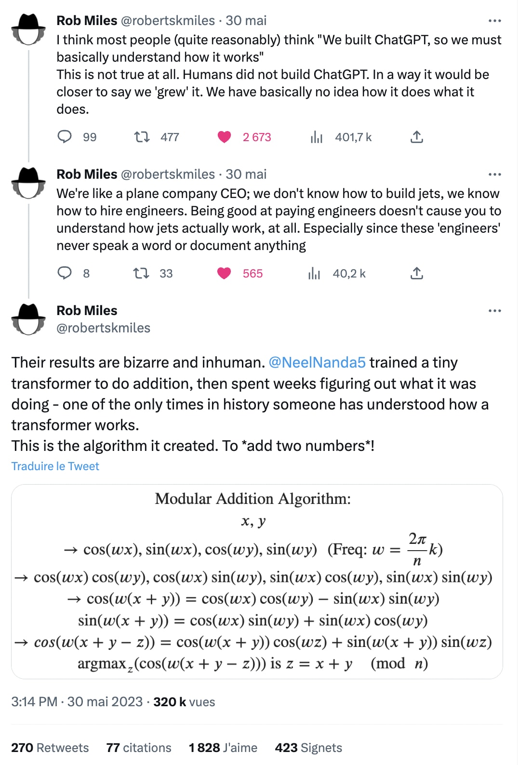Screen dimensions: 532x765
Task: View the 270 Retweets list
Action: [50, 748]
